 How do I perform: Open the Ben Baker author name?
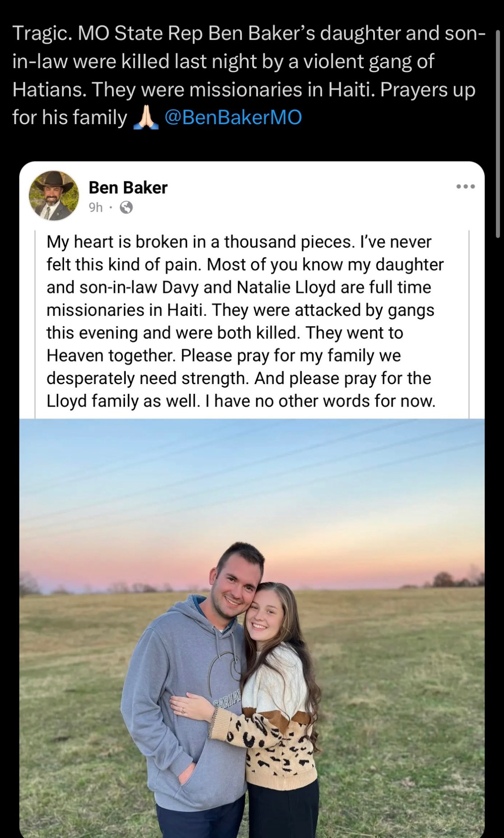click(128, 188)
